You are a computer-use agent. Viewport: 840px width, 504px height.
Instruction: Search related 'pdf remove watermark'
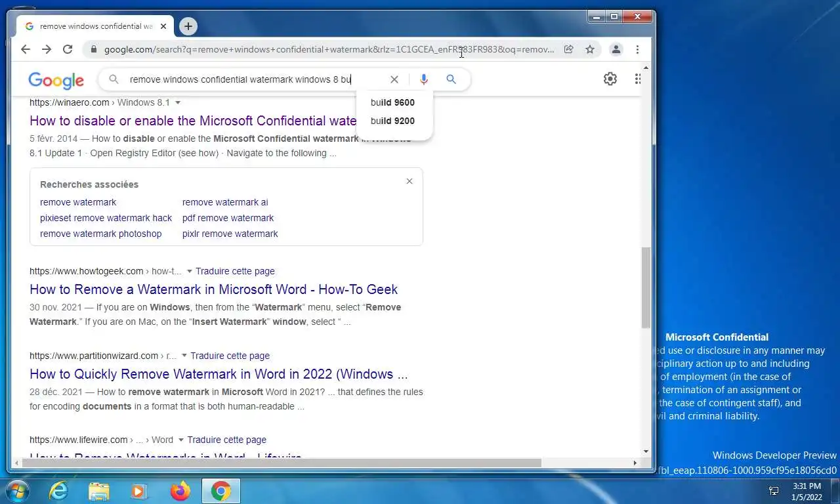pos(228,218)
